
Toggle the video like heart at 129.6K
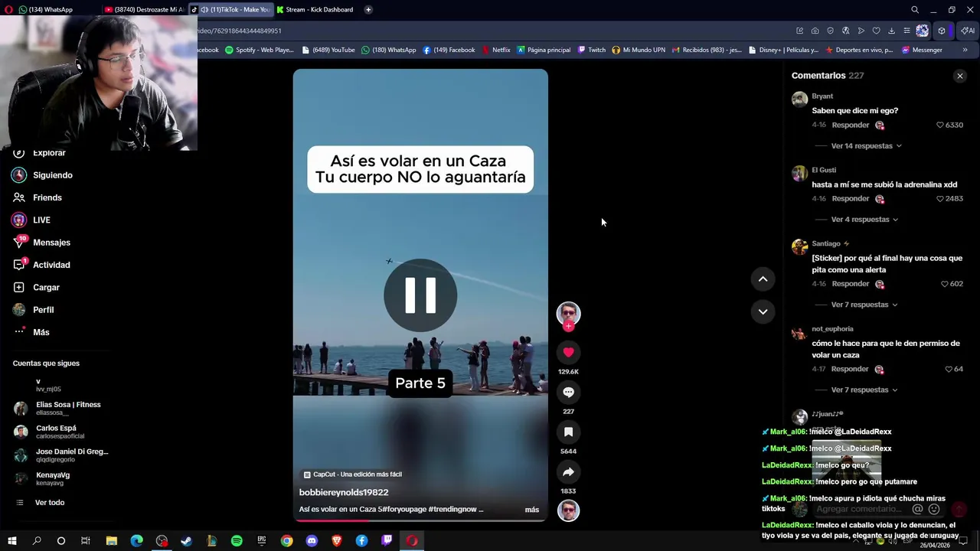click(x=568, y=353)
